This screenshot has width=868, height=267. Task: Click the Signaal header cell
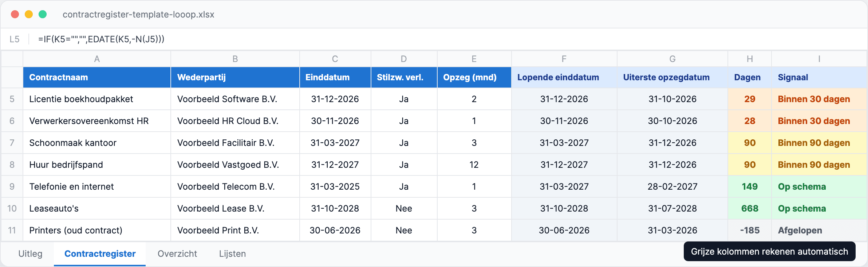[x=819, y=77]
